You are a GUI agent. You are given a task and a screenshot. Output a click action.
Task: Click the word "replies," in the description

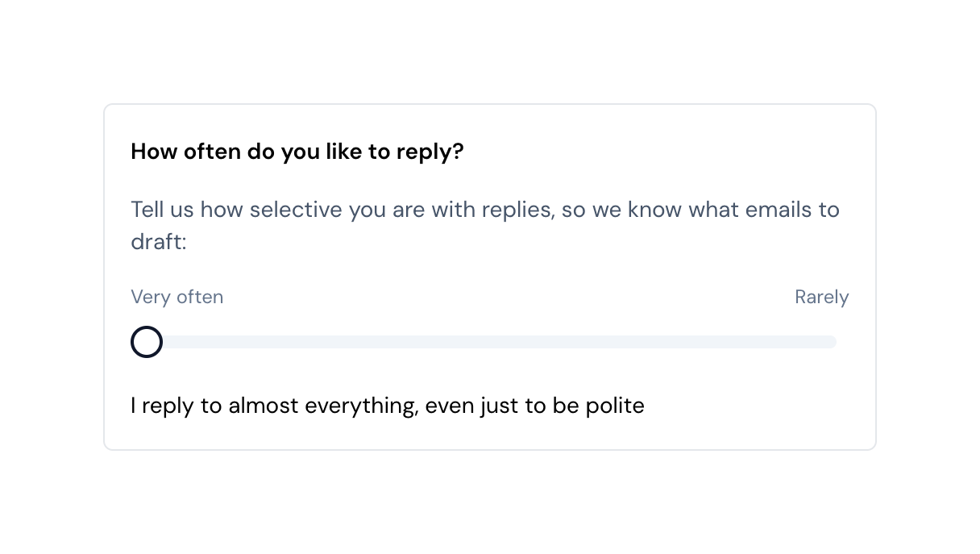point(517,210)
